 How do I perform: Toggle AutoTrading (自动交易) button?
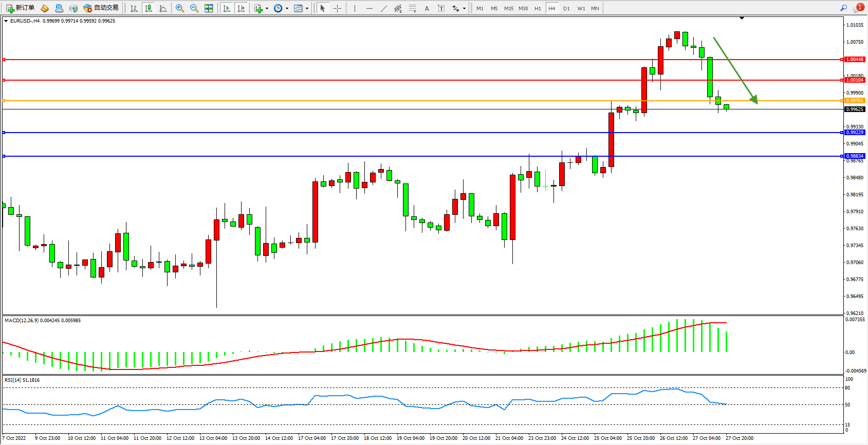(101, 8)
